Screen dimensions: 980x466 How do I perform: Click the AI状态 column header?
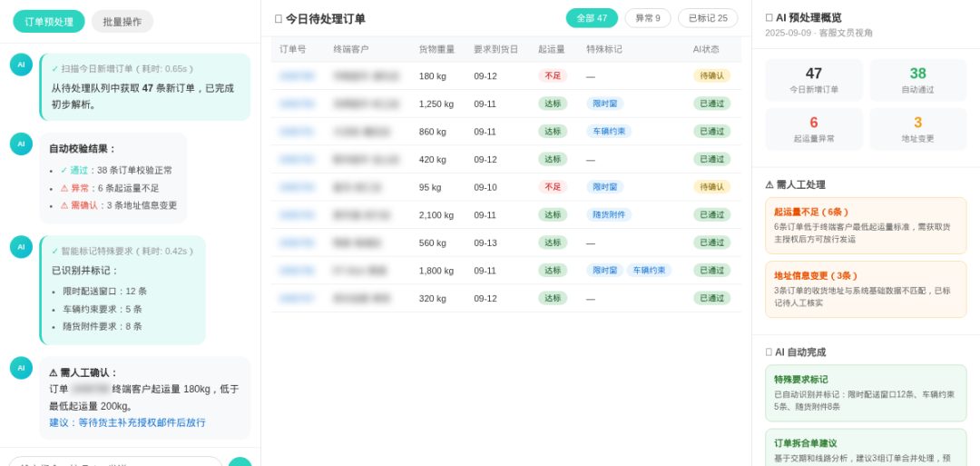pyautogui.click(x=706, y=49)
